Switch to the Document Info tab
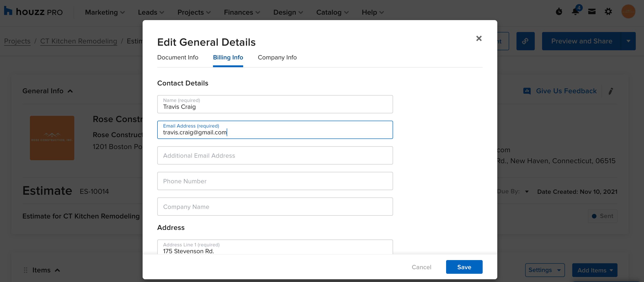The width and height of the screenshot is (644, 282). 178,58
